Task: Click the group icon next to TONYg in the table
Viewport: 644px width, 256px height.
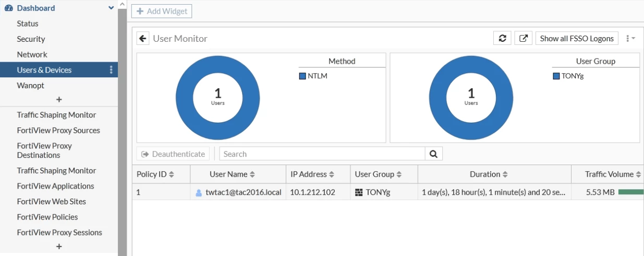Action: coord(358,192)
